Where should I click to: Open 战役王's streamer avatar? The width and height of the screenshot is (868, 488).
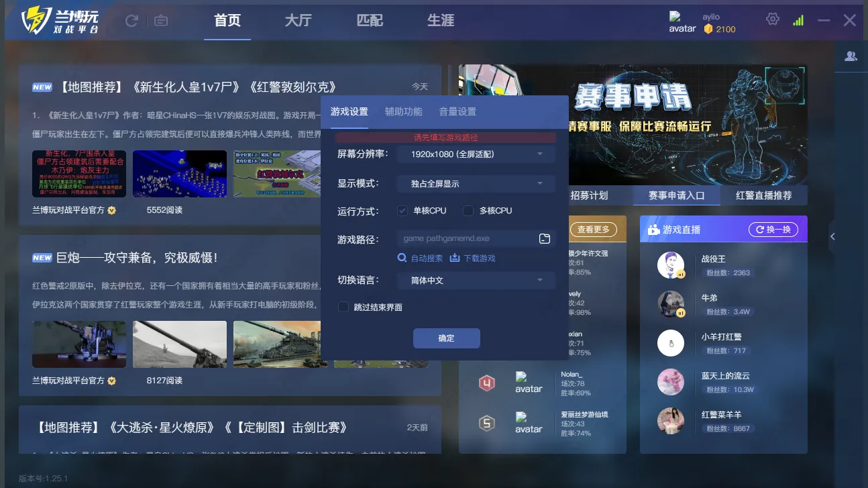click(671, 266)
